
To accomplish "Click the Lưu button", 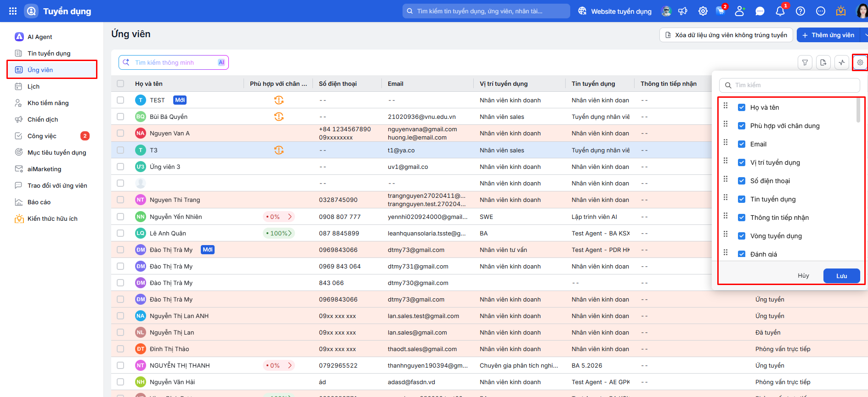I will 842,276.
